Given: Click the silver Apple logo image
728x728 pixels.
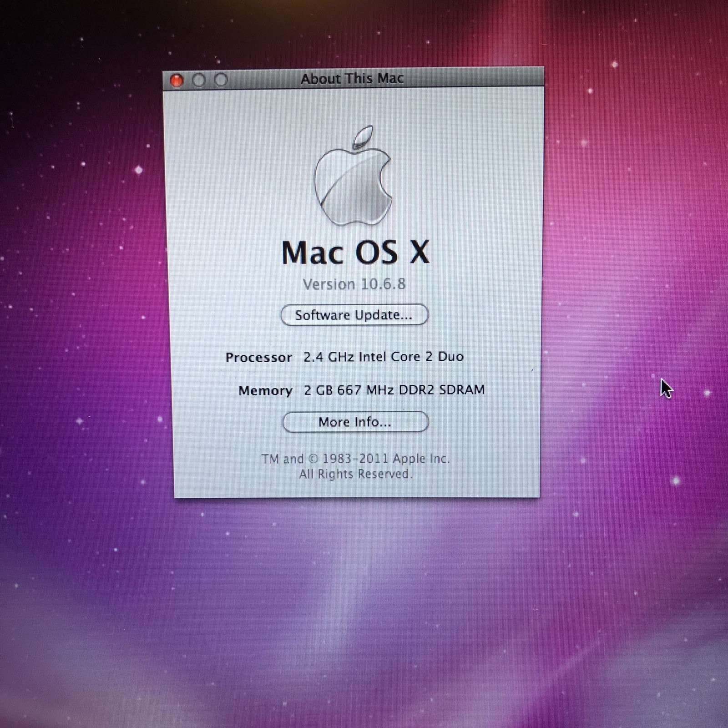Looking at the screenshot, I should [x=354, y=176].
